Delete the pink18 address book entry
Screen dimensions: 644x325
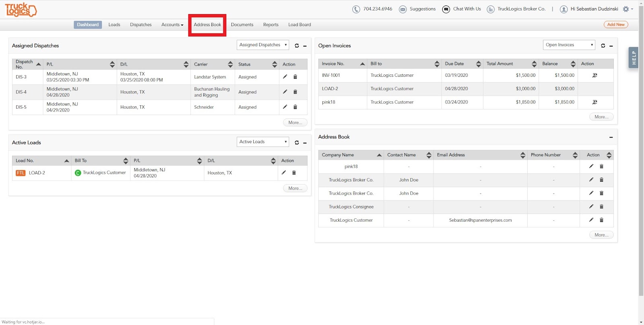601,166
